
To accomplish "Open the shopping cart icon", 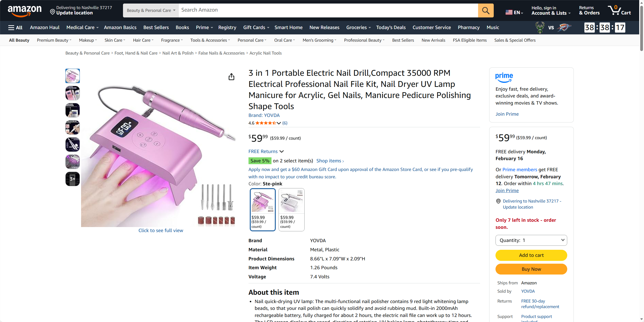I will 619,10.
